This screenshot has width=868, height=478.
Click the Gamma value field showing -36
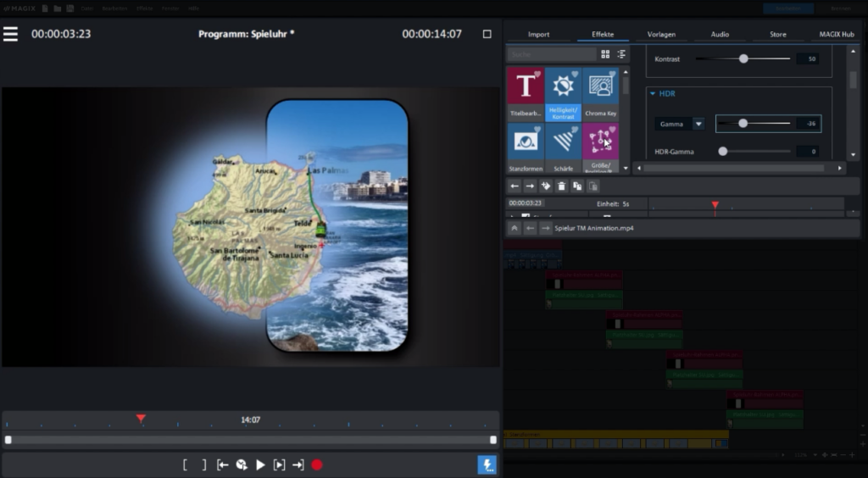coord(808,124)
